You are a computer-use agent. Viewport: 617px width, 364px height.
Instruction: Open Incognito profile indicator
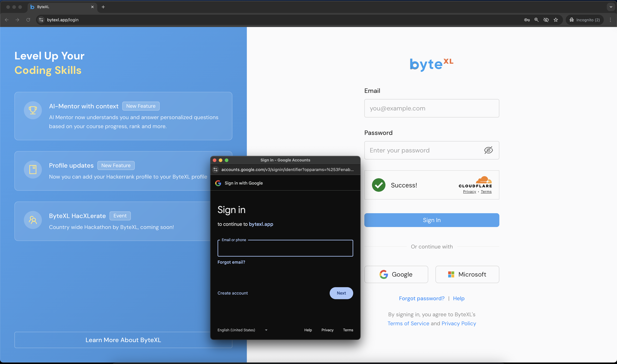click(585, 20)
